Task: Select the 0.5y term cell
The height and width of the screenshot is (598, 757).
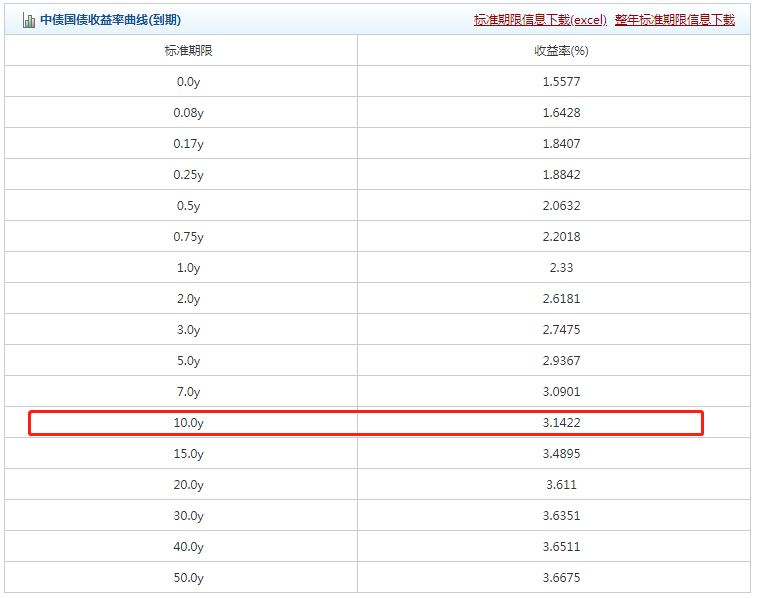Action: [188, 206]
